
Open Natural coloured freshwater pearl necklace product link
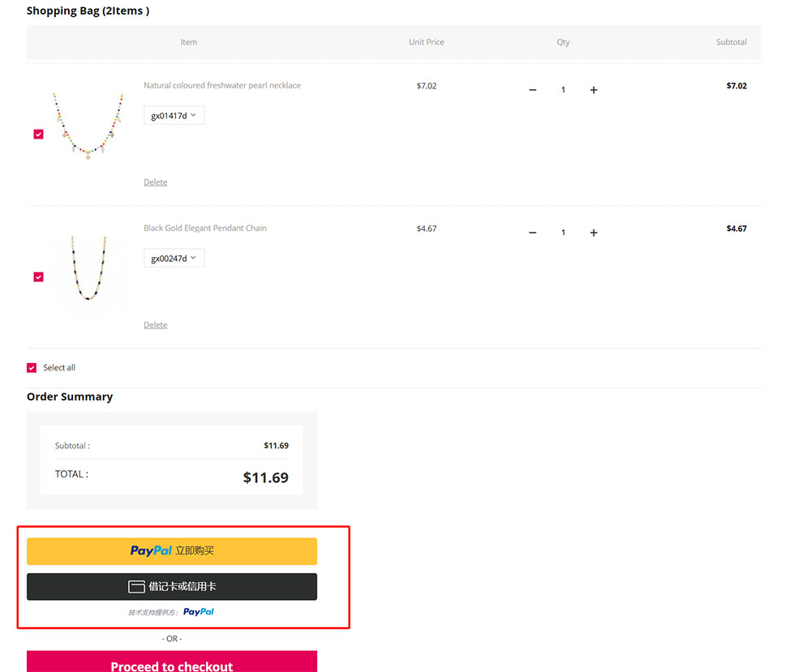(222, 85)
